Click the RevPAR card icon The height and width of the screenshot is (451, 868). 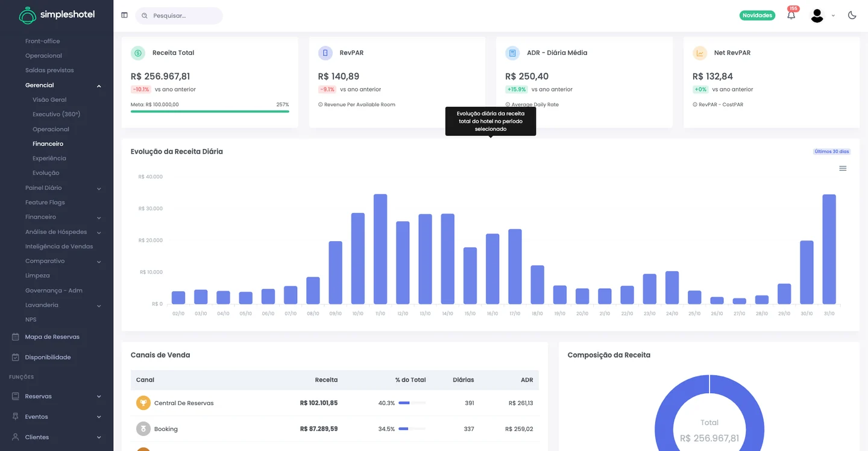tap(325, 53)
